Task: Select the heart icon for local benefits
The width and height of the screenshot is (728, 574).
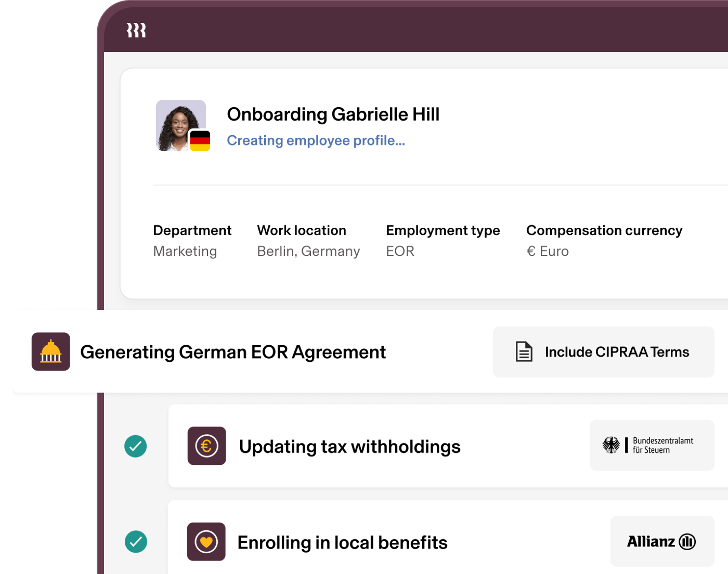Action: click(206, 542)
